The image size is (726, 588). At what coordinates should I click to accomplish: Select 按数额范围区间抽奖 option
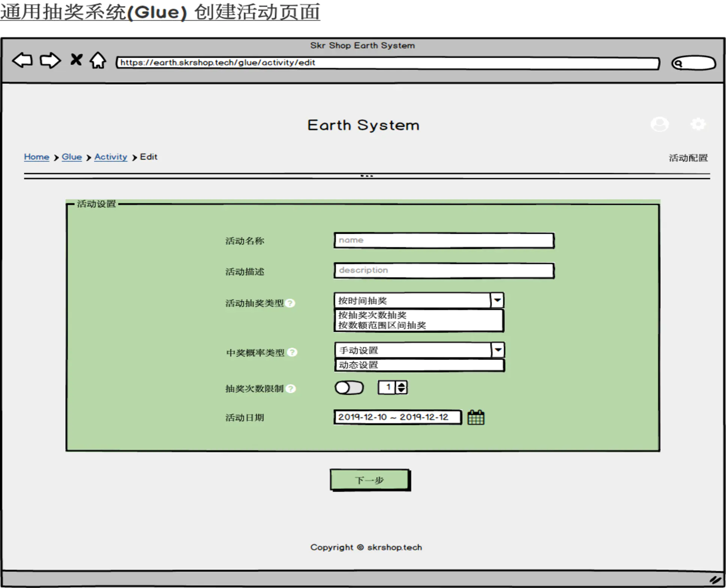click(382, 325)
